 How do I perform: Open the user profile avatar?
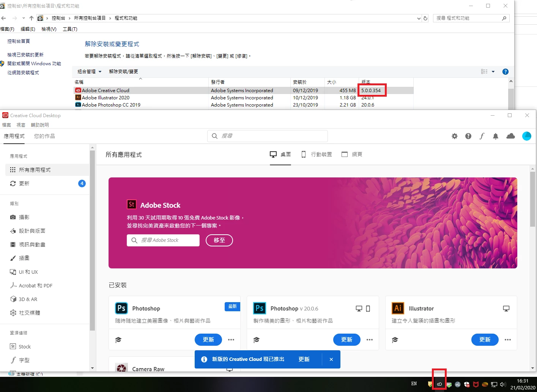coord(527,136)
